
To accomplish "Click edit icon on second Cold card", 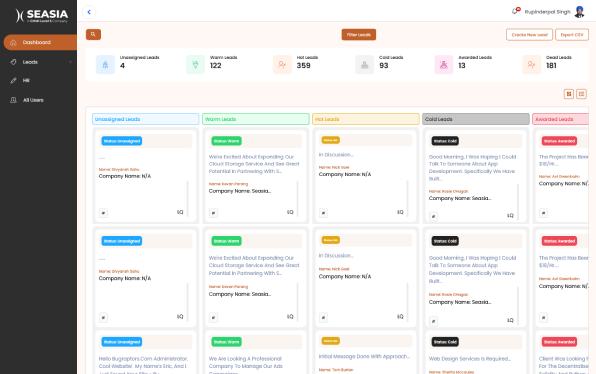I will (433, 321).
